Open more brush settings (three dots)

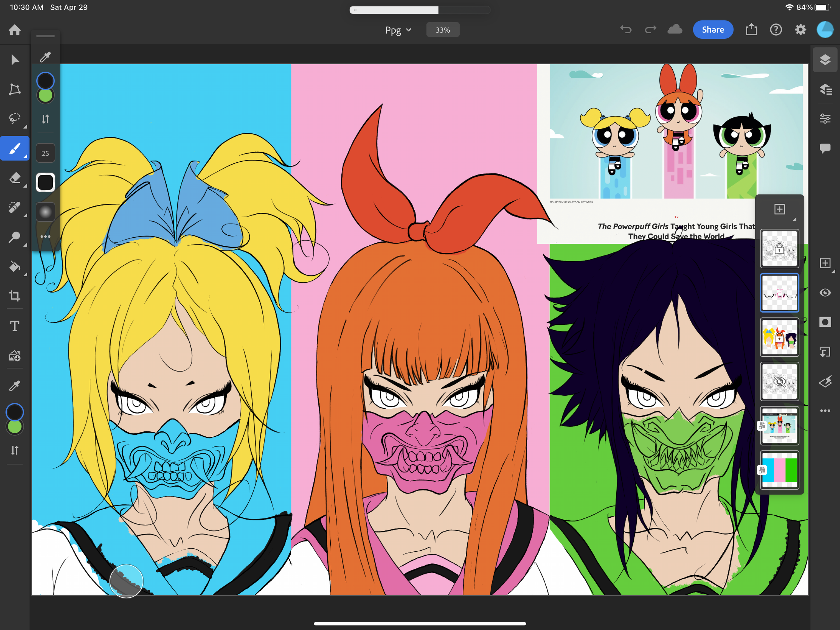46,236
